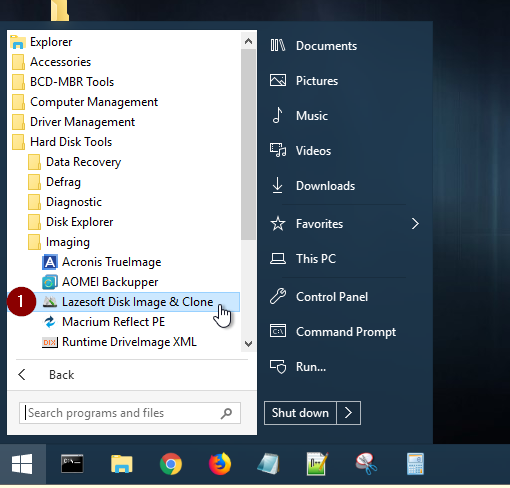Open Chrome from the taskbar
The width and height of the screenshot is (510, 488).
[171, 464]
